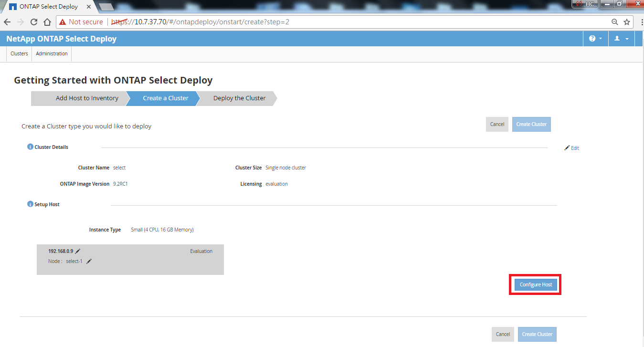Select the ONTAP Select Deploy browser tab
Screen dimensions: 644x347
pyautogui.click(x=48, y=7)
